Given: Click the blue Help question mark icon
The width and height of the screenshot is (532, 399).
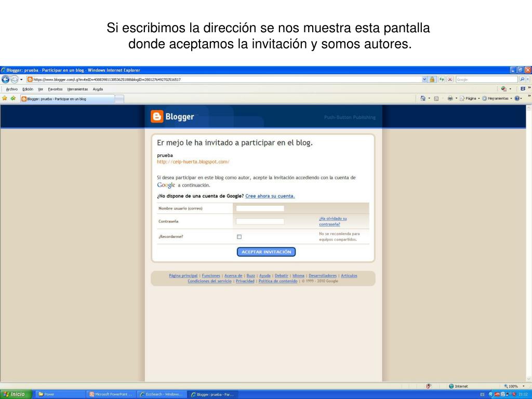Looking at the screenshot, I should tap(517, 98).
